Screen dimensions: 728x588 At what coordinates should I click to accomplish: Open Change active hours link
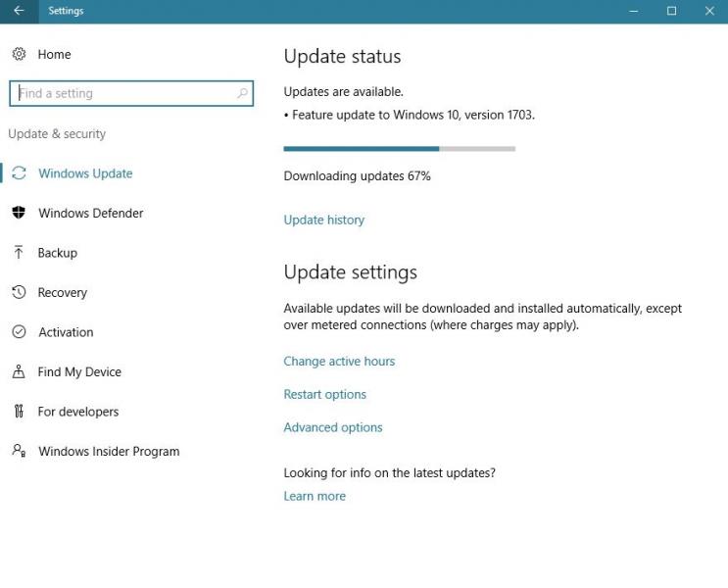tap(339, 361)
